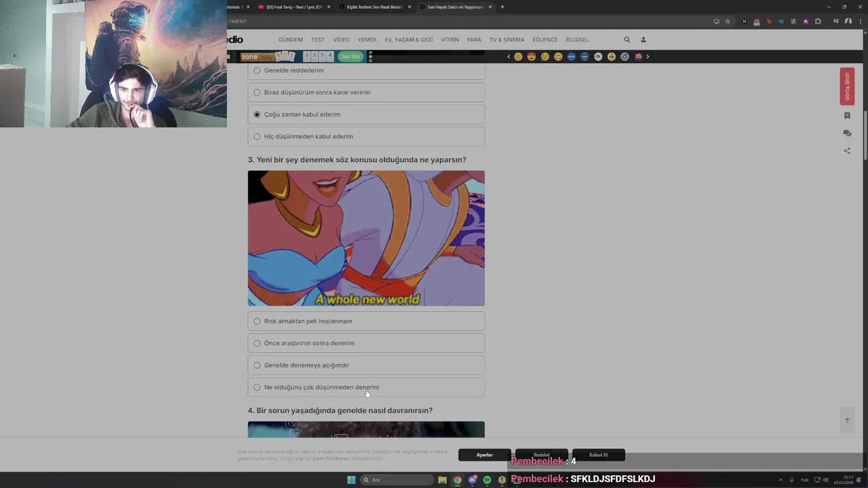Screen dimensions: 868x488
Task: Click the share icon on right sidebar
Action: click(x=847, y=151)
